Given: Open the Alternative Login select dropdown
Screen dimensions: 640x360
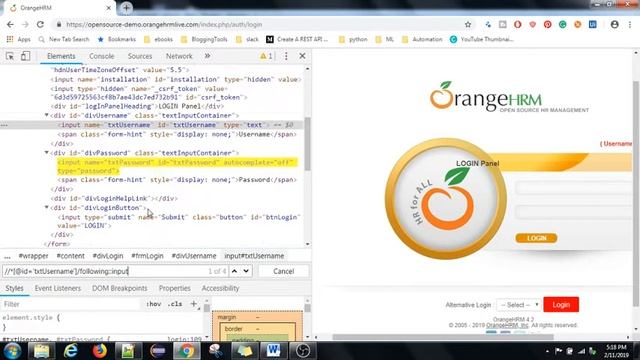Looking at the screenshot, I should point(518,305).
